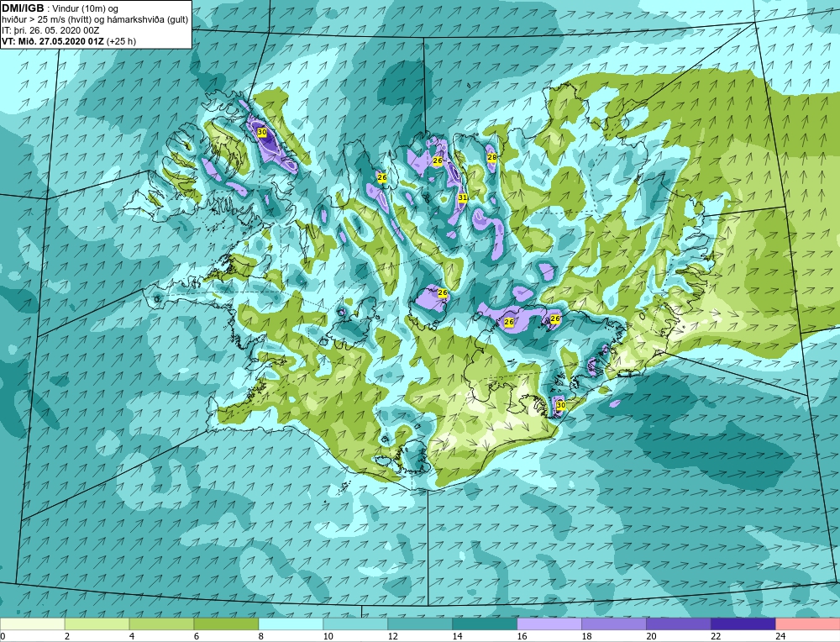Viewport: 840px width, 642px height.
Task: Pick the violet 20–22 m/s legend swatch
Action: pos(678,624)
